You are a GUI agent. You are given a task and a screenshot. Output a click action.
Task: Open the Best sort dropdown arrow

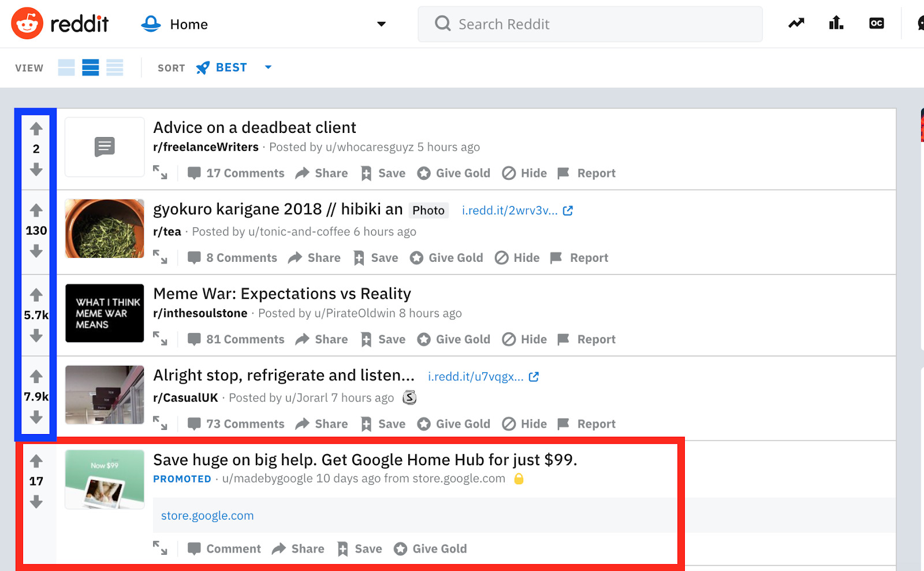268,67
